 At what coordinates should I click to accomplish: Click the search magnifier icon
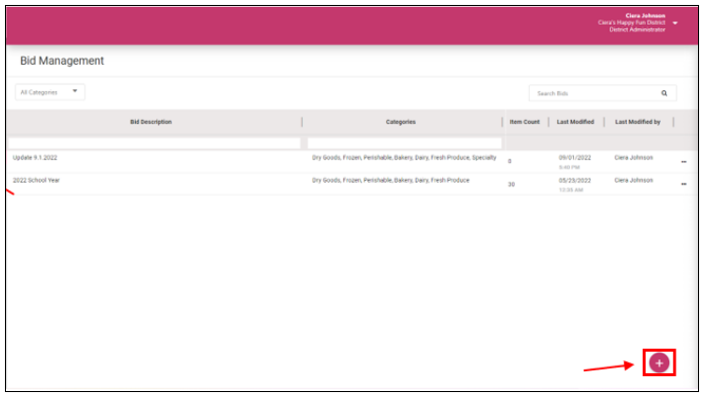[x=664, y=93]
